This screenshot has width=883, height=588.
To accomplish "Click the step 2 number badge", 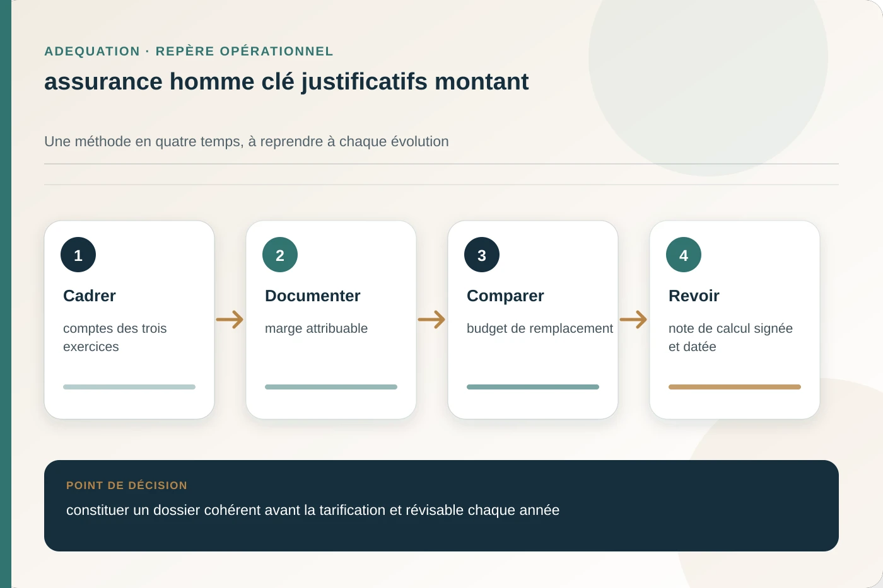I will (280, 255).
